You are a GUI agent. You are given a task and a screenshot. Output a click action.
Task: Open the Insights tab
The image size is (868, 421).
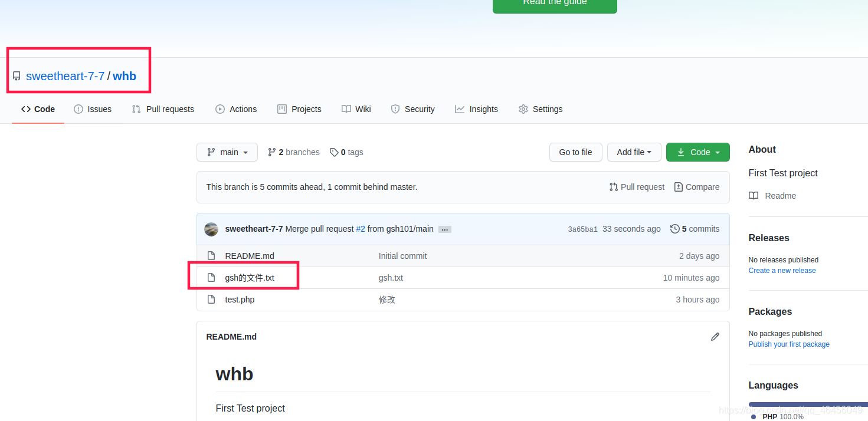477,109
